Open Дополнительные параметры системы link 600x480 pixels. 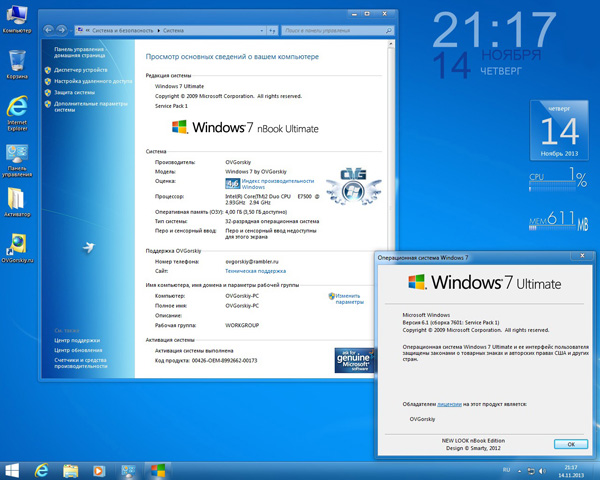pyautogui.click(x=91, y=107)
